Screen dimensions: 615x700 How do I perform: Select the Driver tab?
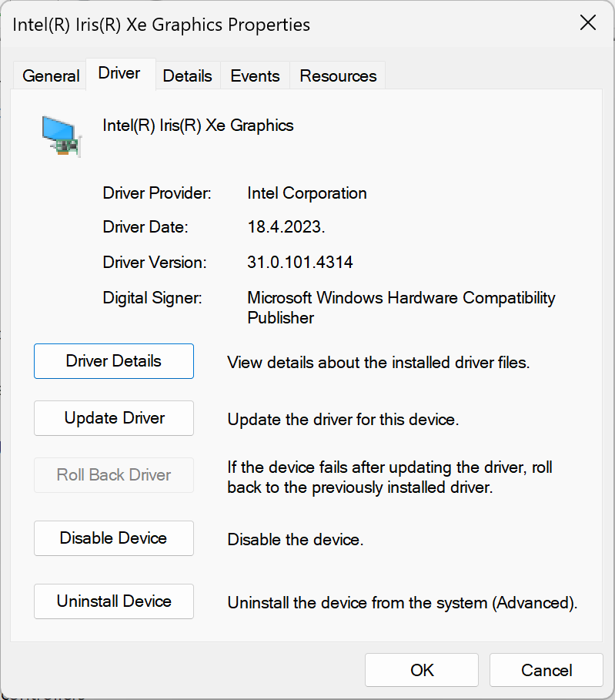click(119, 73)
